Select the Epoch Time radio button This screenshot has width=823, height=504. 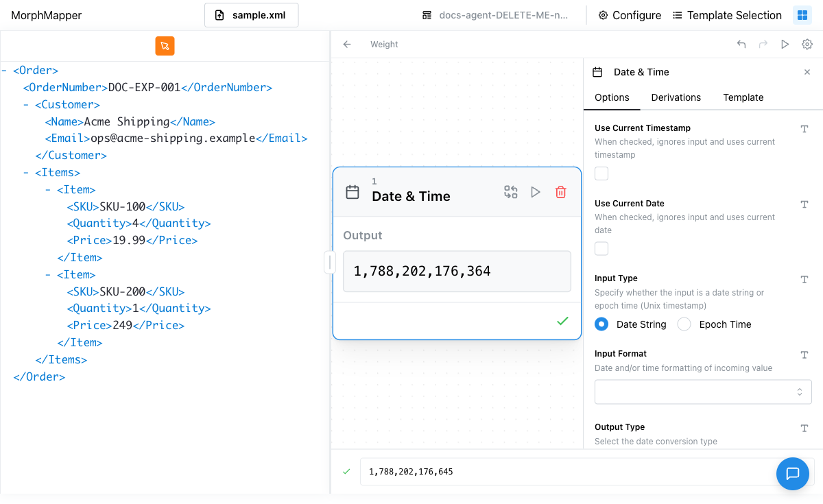tap(684, 324)
